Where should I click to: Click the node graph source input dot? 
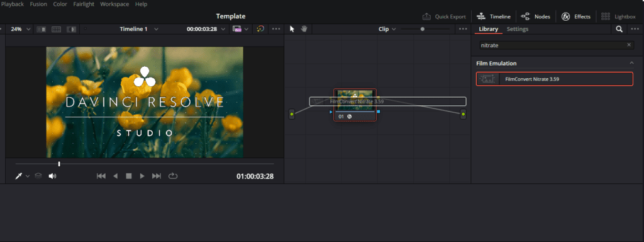pos(292,114)
